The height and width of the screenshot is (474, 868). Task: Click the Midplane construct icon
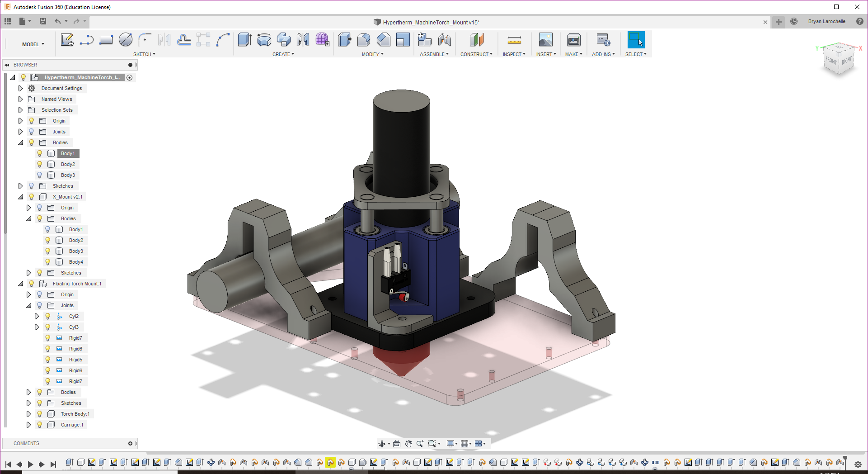coord(476,40)
